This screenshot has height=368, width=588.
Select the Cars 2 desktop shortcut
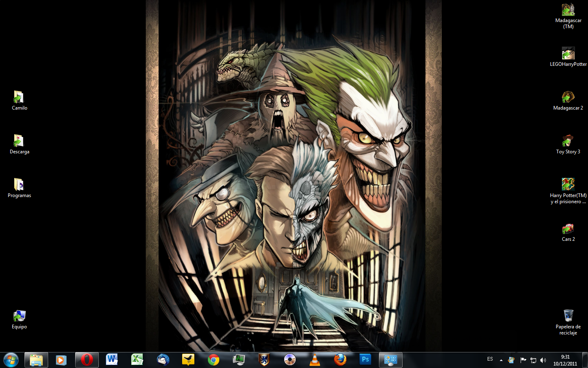point(568,232)
